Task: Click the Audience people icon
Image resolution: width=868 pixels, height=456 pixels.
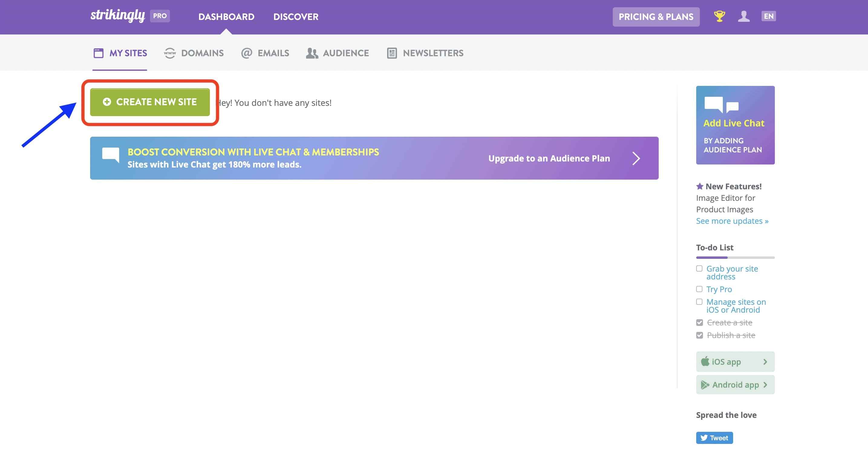Action: click(312, 53)
